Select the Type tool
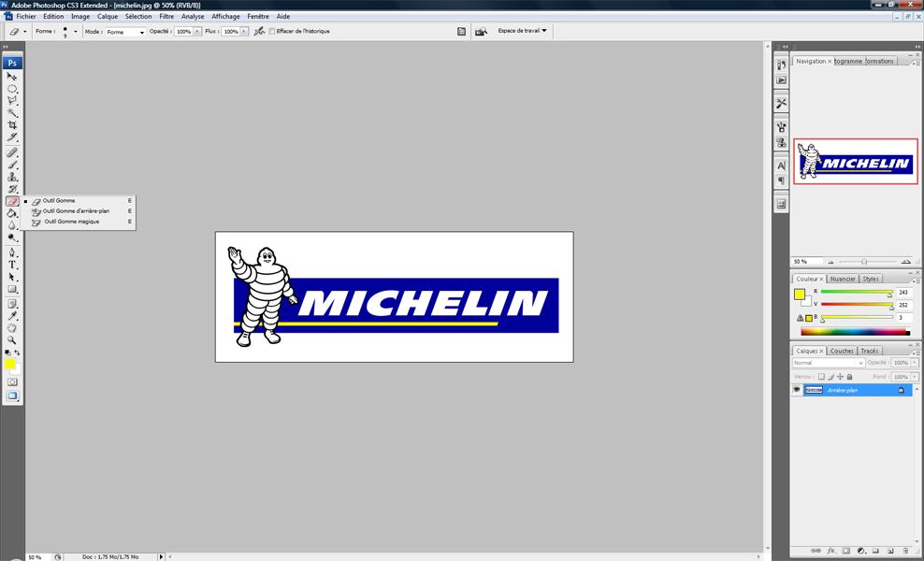The width and height of the screenshot is (924, 561). (x=12, y=266)
